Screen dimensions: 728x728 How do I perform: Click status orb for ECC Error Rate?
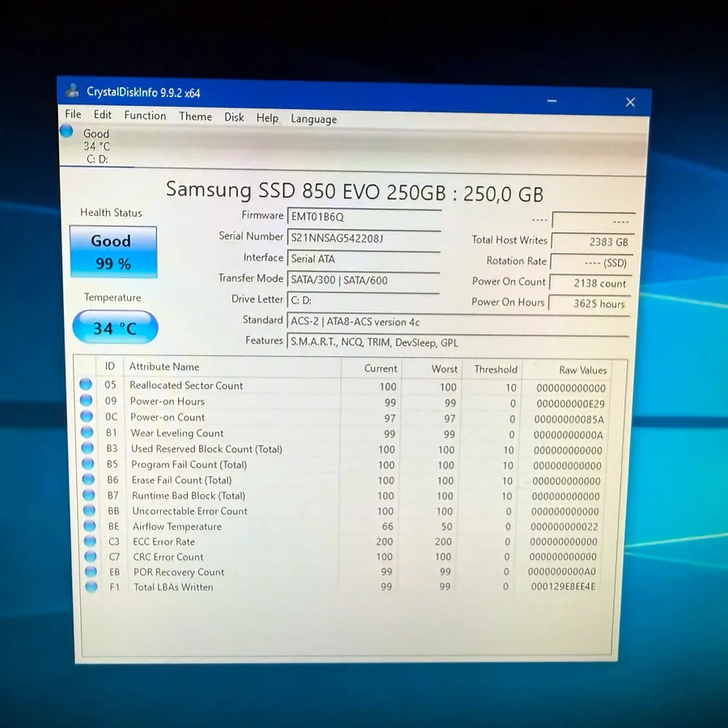tap(90, 541)
